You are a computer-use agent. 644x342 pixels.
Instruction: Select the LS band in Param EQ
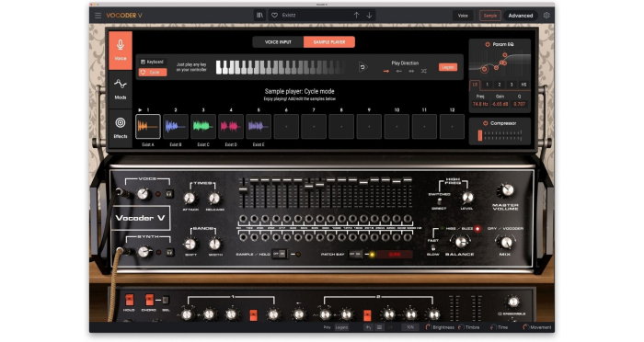pyautogui.click(x=475, y=85)
